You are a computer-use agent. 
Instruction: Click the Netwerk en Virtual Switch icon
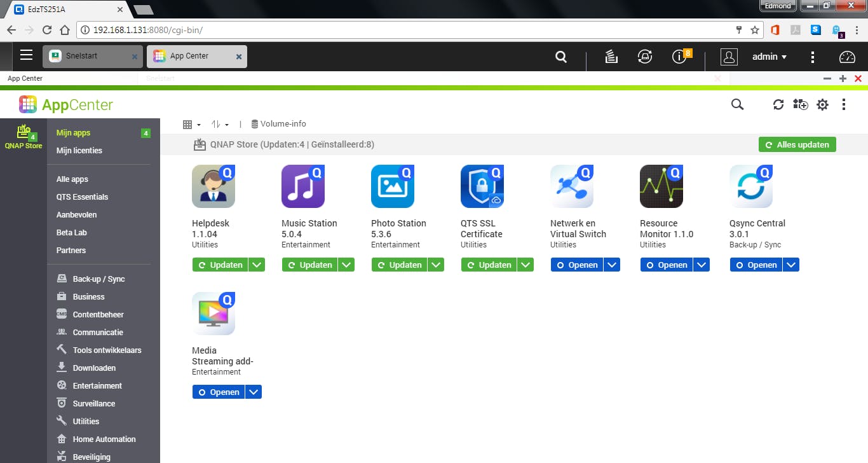(x=572, y=186)
